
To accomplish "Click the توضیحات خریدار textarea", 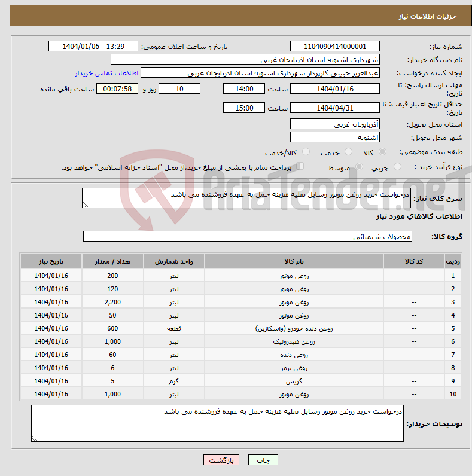I will (x=217, y=423).
